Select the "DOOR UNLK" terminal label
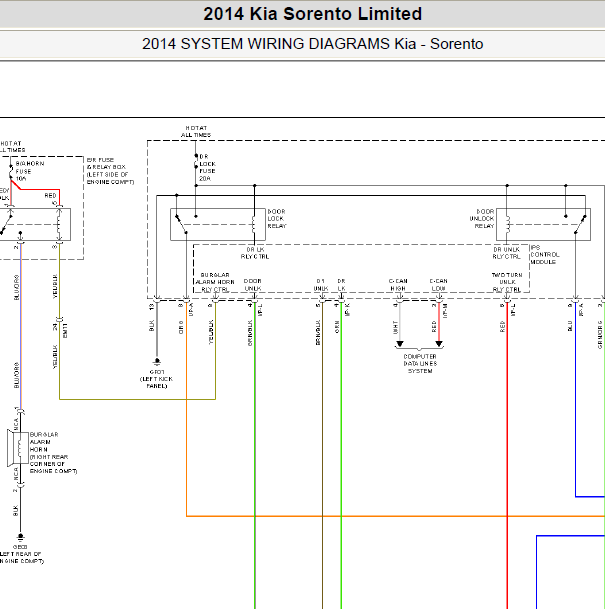The height and width of the screenshot is (609, 605). tap(253, 285)
